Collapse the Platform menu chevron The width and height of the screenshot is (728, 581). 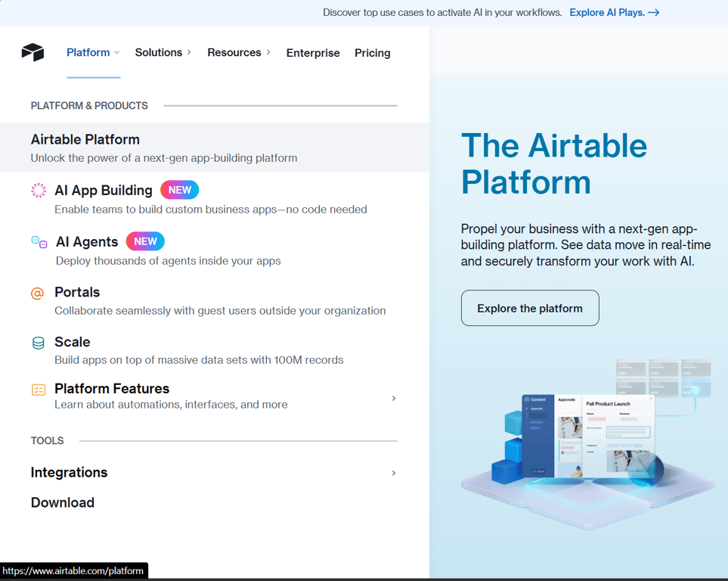tap(117, 52)
